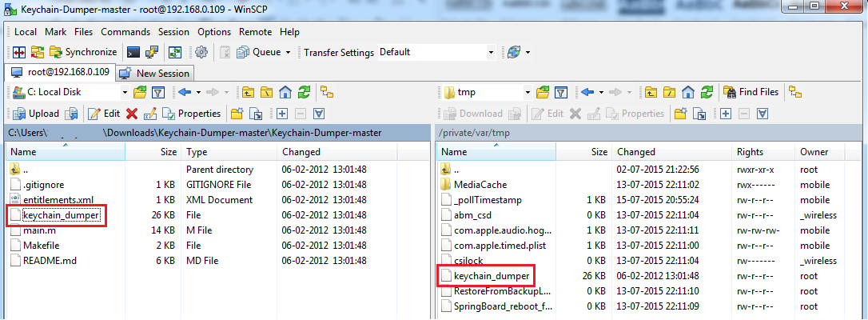Image resolution: width=868 pixels, height=320 pixels.
Task: Go to remote home directory icon
Action: pyautogui.click(x=688, y=92)
